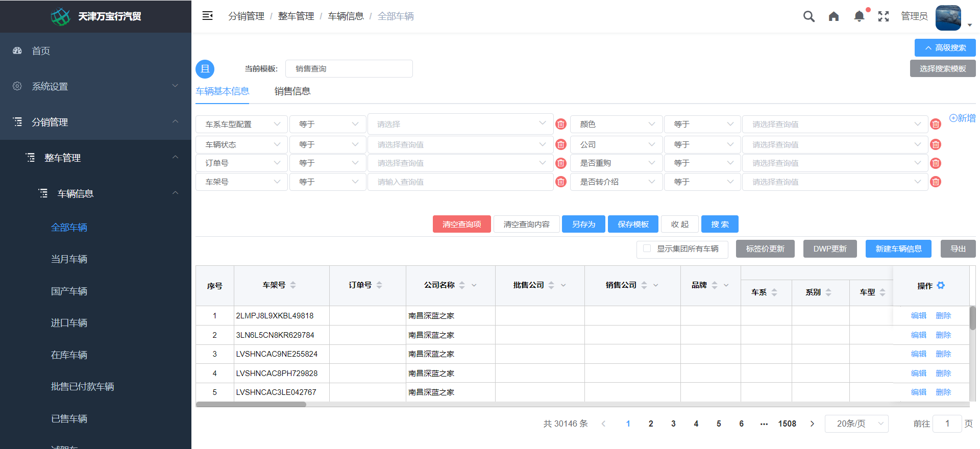Open the admin avatar thumbnail
The width and height of the screenshot is (980, 449).
click(948, 18)
